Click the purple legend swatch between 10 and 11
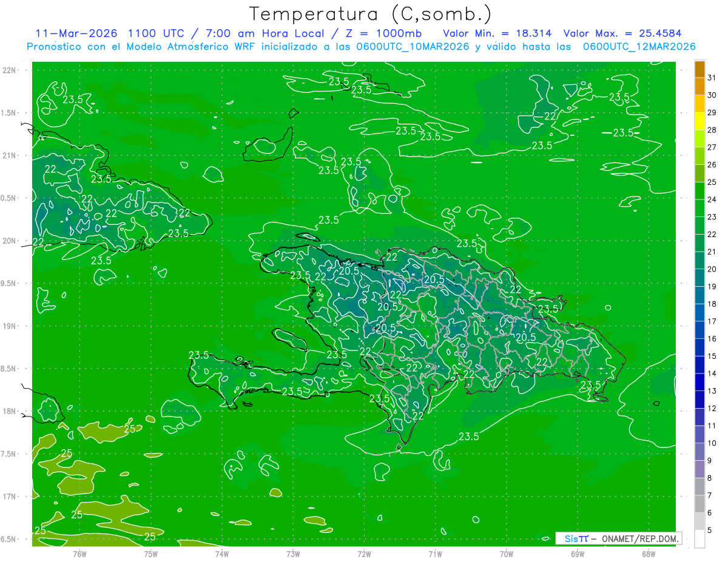The width and height of the screenshot is (728, 562). click(699, 435)
